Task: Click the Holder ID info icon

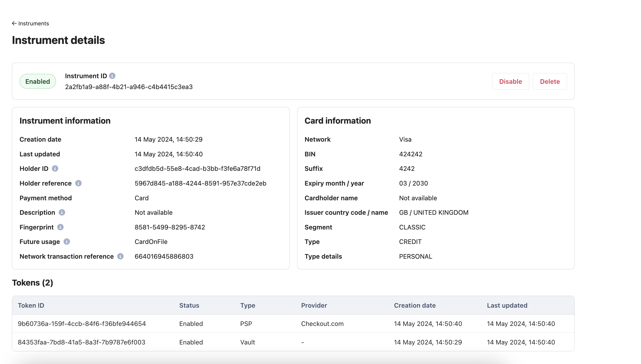Action: tap(55, 169)
